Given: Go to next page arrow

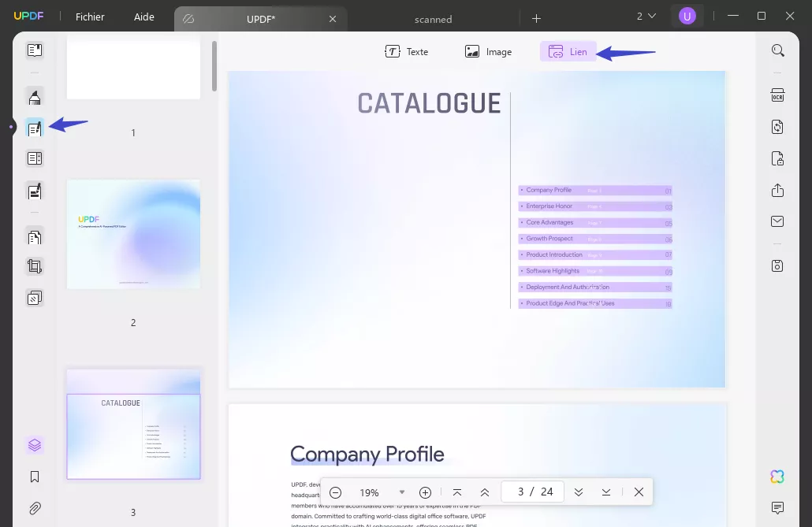Looking at the screenshot, I should coord(579,492).
